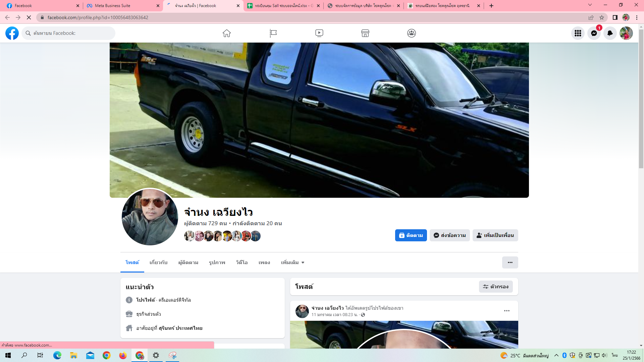The image size is (644, 362).
Task: Open notifications bell icon
Action: coord(610,33)
